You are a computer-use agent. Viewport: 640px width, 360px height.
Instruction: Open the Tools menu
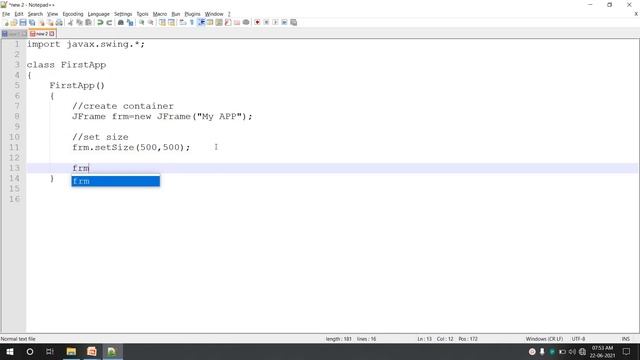coord(142,14)
